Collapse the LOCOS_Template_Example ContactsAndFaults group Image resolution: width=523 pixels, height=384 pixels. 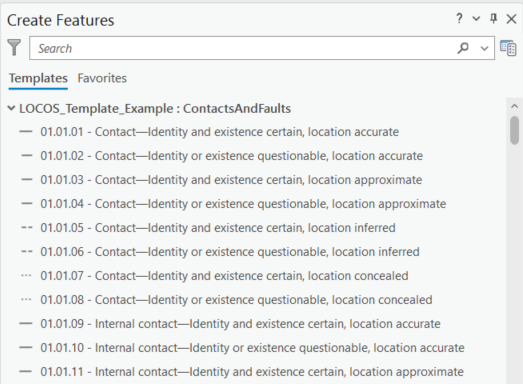tap(11, 108)
